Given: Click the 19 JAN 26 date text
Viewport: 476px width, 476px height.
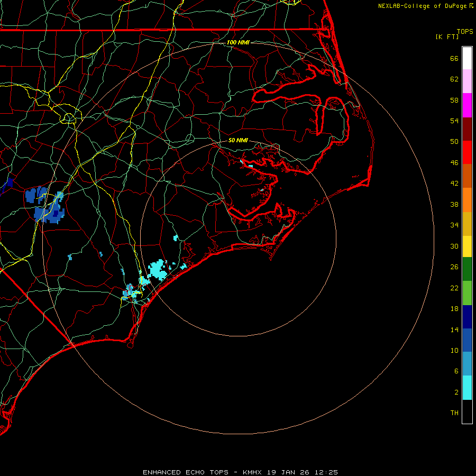Looking at the screenshot, I should point(289,472).
